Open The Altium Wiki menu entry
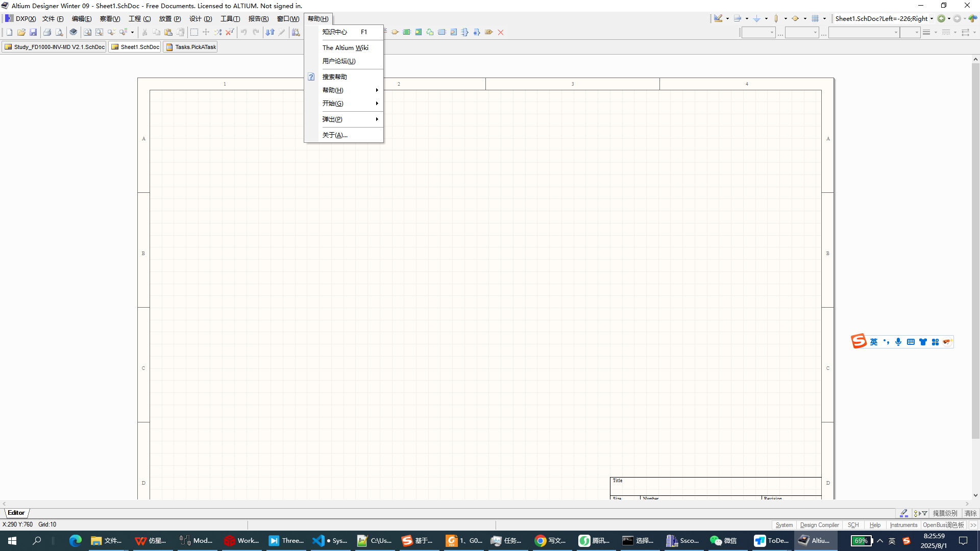 [x=344, y=47]
